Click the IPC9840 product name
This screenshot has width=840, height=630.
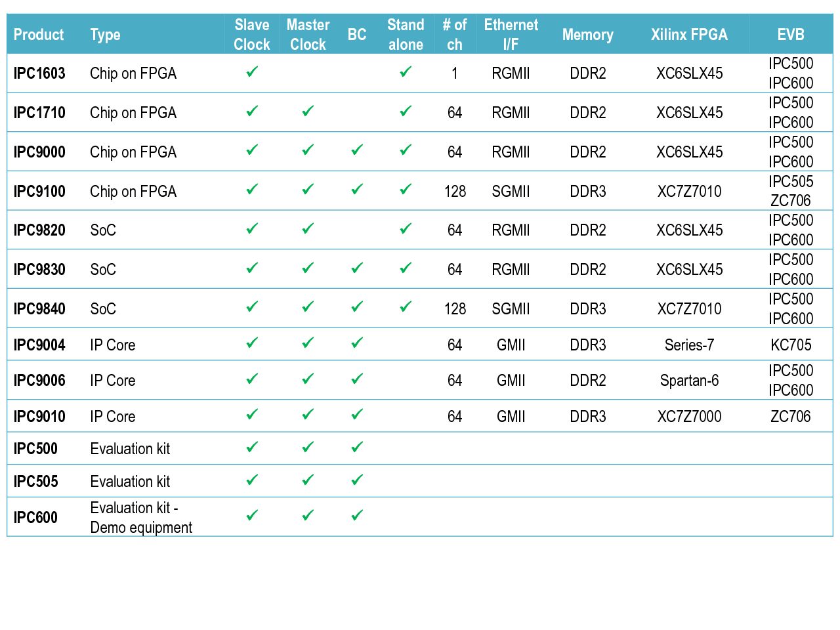coord(39,308)
